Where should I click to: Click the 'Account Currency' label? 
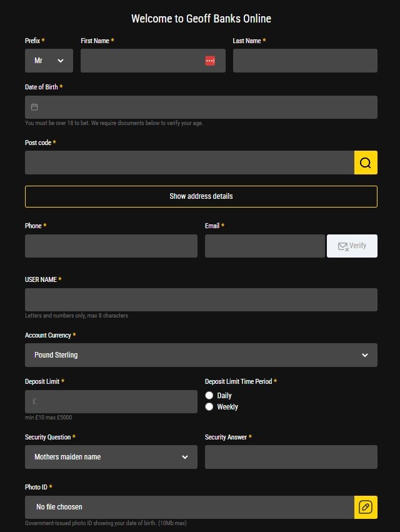click(48, 335)
